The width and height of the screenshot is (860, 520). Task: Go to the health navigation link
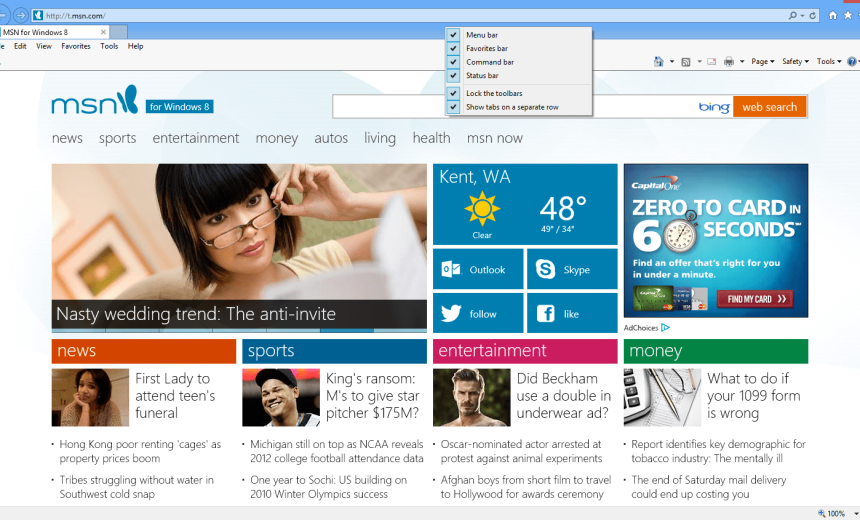click(x=431, y=138)
